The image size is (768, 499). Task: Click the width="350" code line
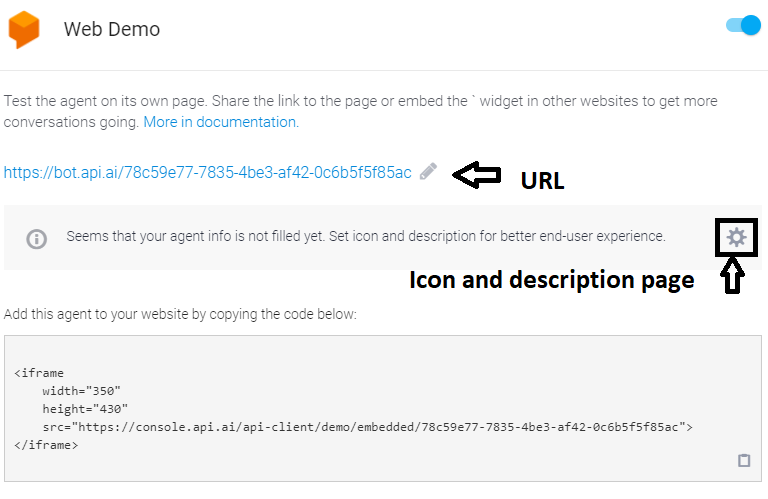coord(81,391)
